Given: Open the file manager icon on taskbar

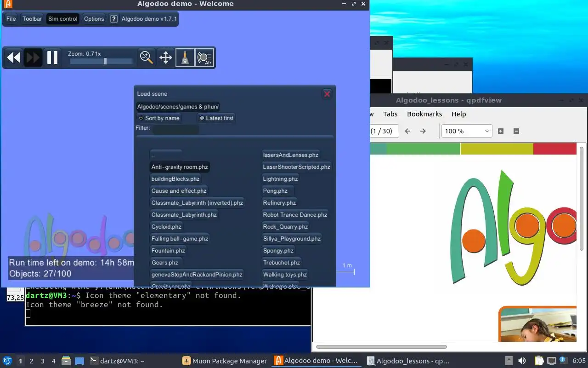Looking at the screenshot, I should (66, 361).
